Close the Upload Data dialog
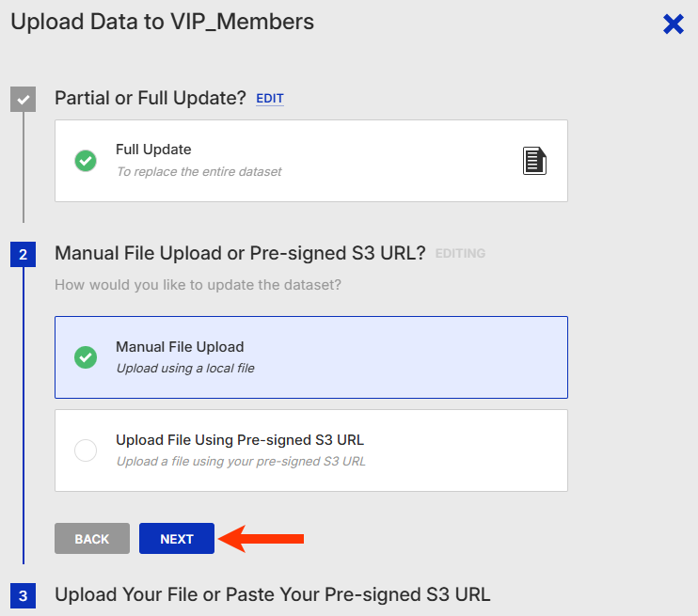Screen dimensions: 698x616 coord(674,24)
